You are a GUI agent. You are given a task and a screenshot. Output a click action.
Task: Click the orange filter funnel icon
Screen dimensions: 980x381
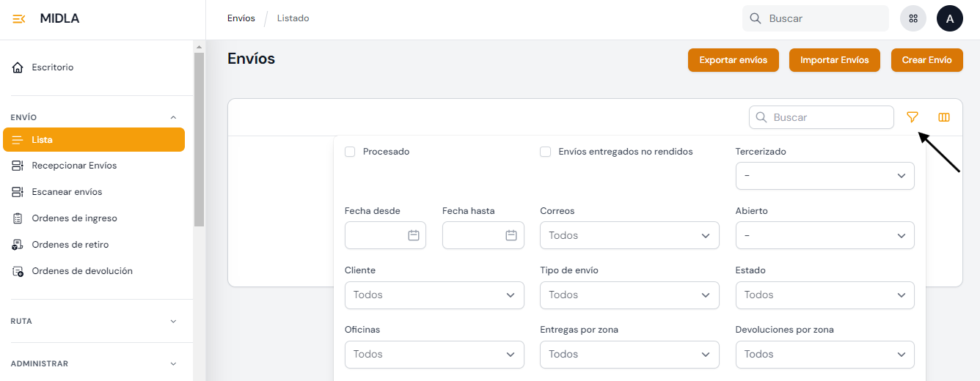coord(913,117)
